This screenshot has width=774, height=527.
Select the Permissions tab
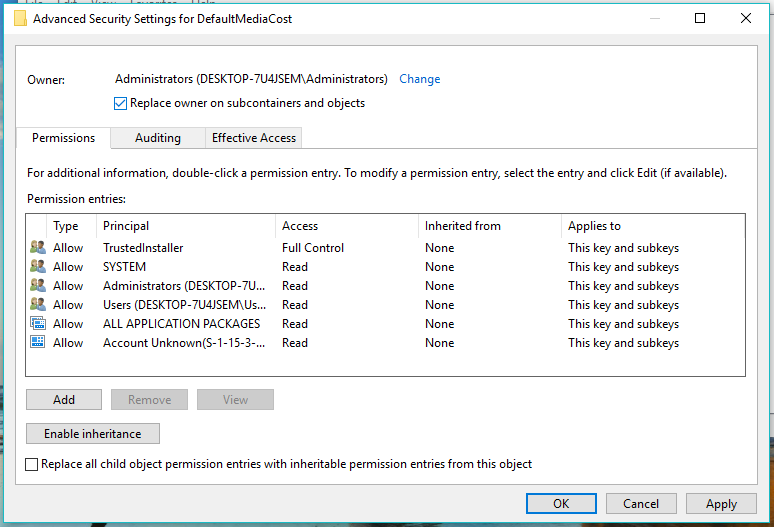point(64,138)
